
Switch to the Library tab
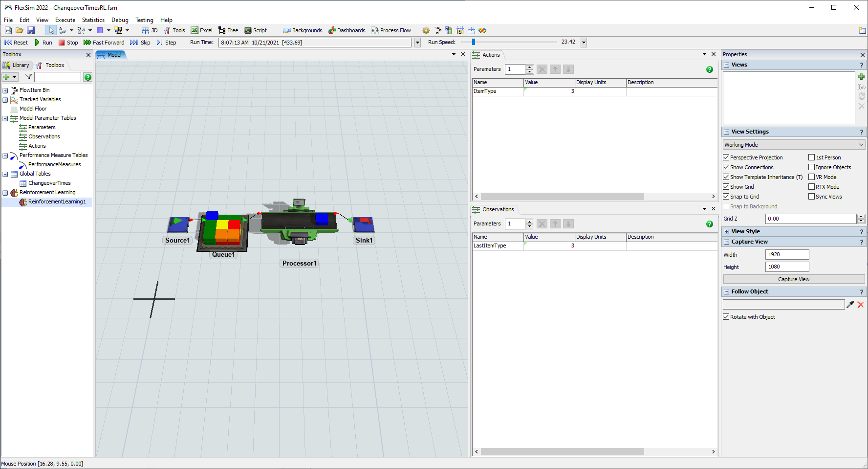coord(17,65)
